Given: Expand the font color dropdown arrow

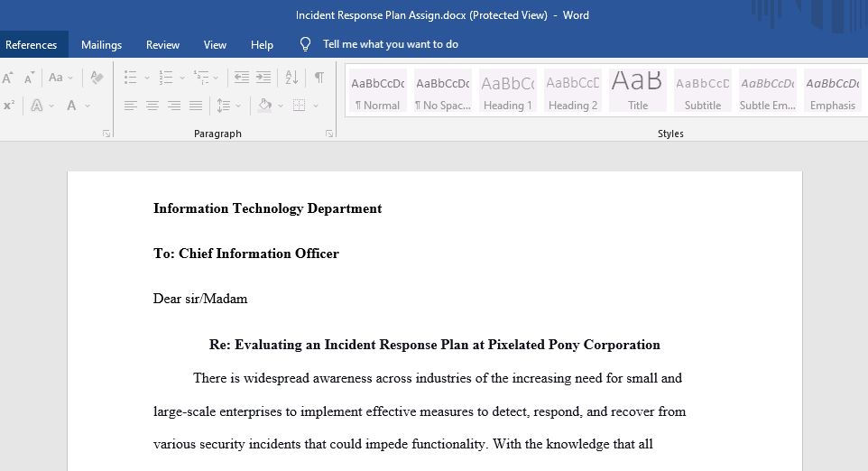Looking at the screenshot, I should [88, 106].
